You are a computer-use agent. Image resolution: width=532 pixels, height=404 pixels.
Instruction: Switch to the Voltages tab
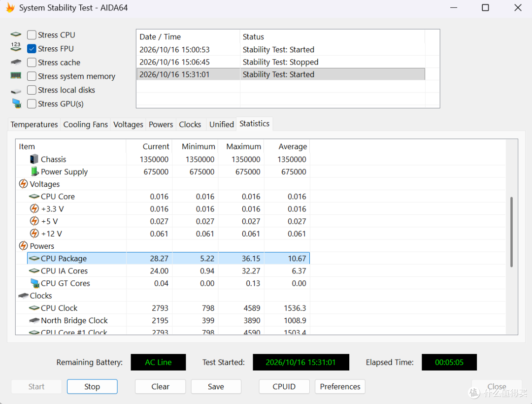128,125
